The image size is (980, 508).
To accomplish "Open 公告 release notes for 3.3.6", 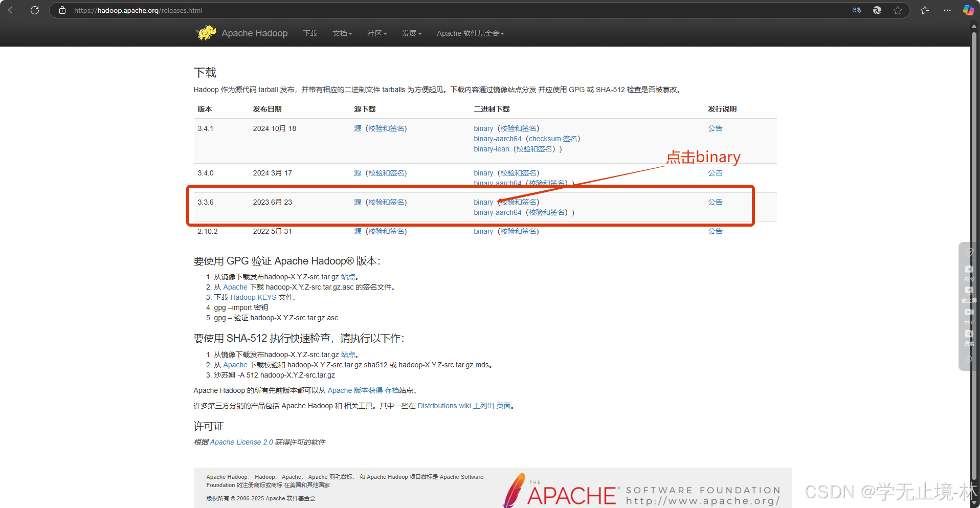I will (x=715, y=202).
